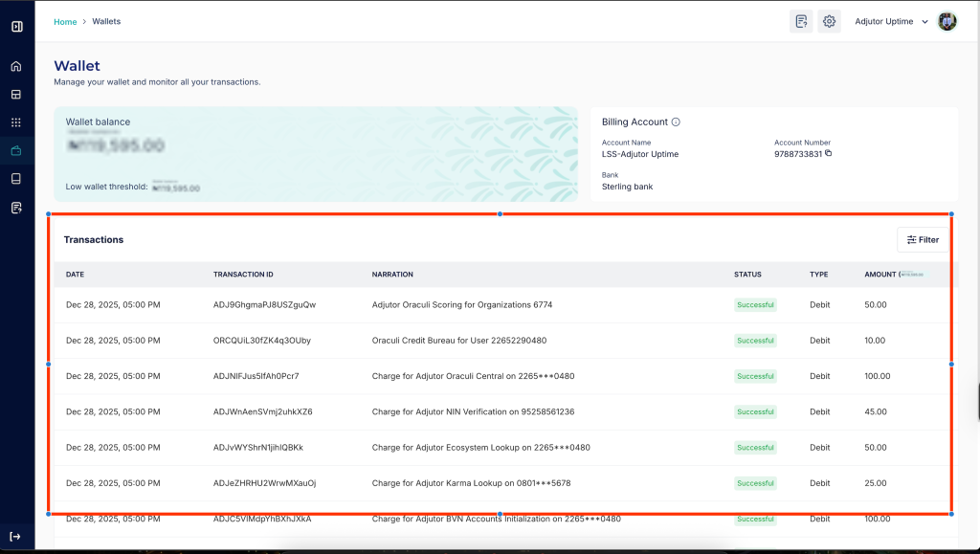Select transaction ID ADJ9GhgmaPJ8USZguQw
The width and height of the screenshot is (980, 554).
click(264, 305)
